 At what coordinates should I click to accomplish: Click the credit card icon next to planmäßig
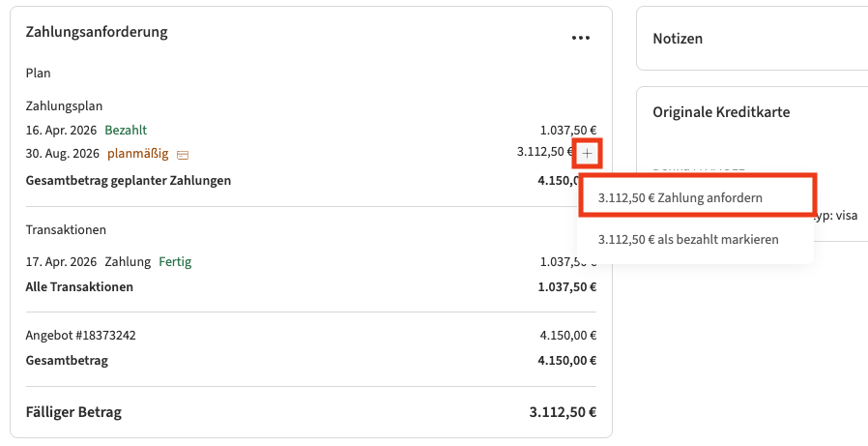(x=183, y=155)
